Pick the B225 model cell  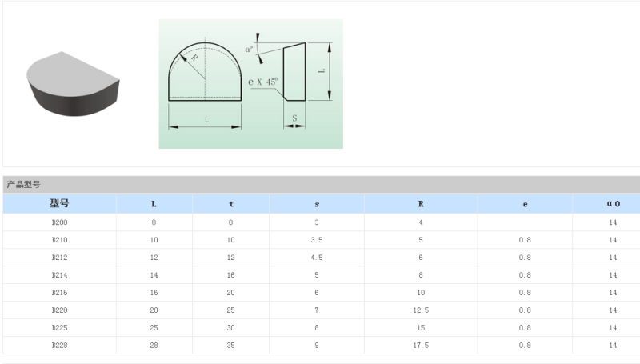(x=59, y=328)
